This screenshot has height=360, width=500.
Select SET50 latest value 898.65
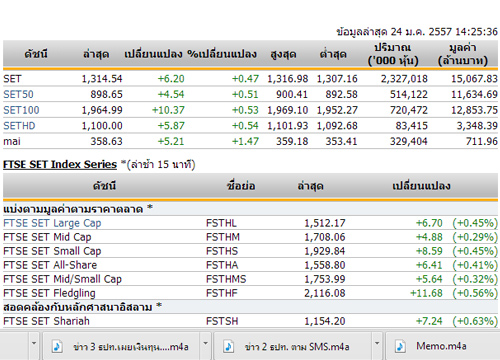click(106, 94)
